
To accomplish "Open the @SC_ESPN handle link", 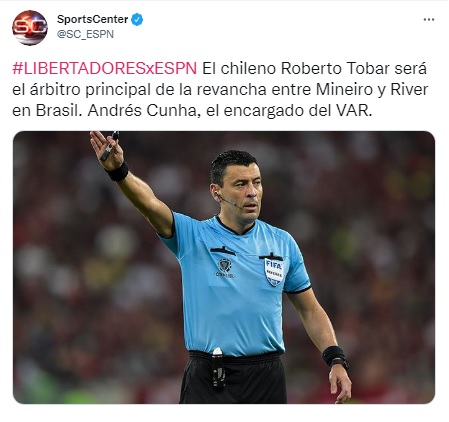I will coord(85,34).
